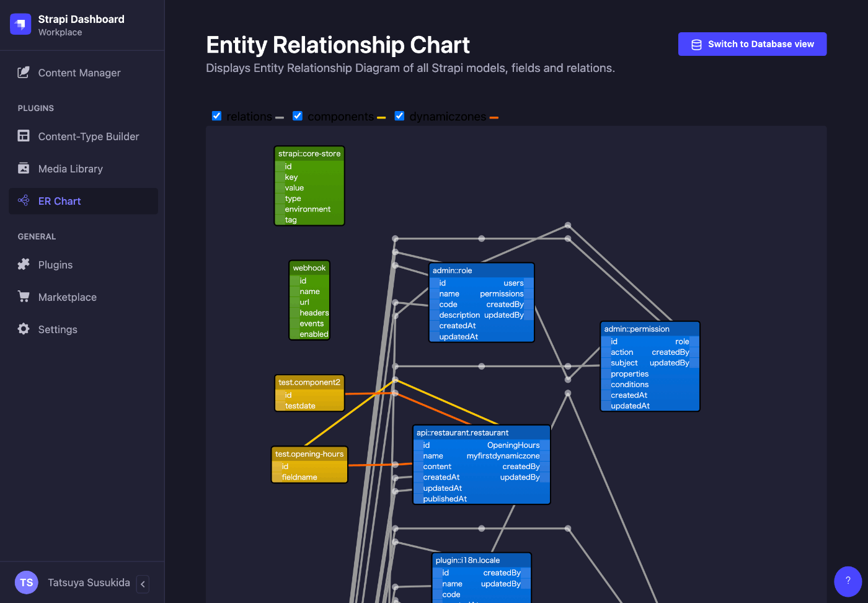This screenshot has height=603, width=868.
Task: Click the Settings gear icon
Action: (x=24, y=329)
